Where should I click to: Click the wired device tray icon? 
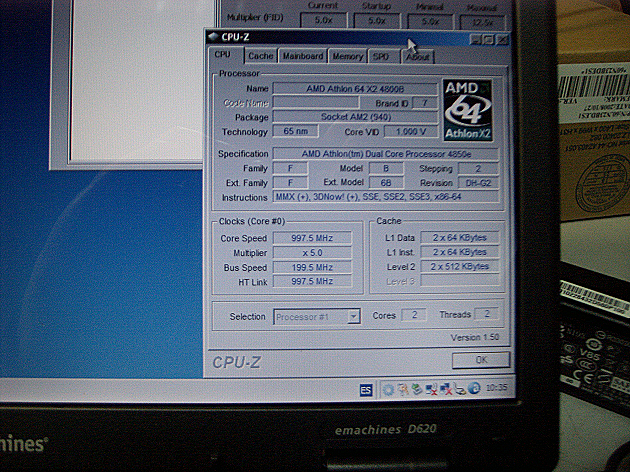(x=460, y=389)
